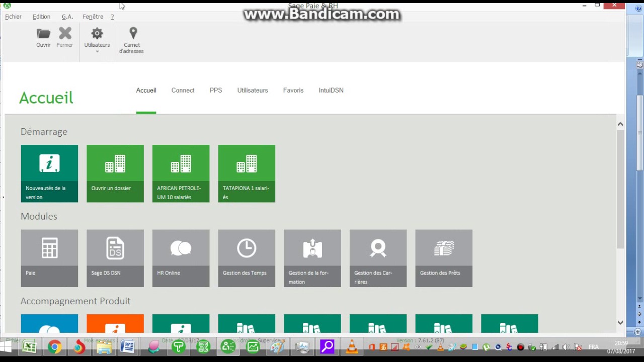Switch to the PPS tab

point(216,90)
